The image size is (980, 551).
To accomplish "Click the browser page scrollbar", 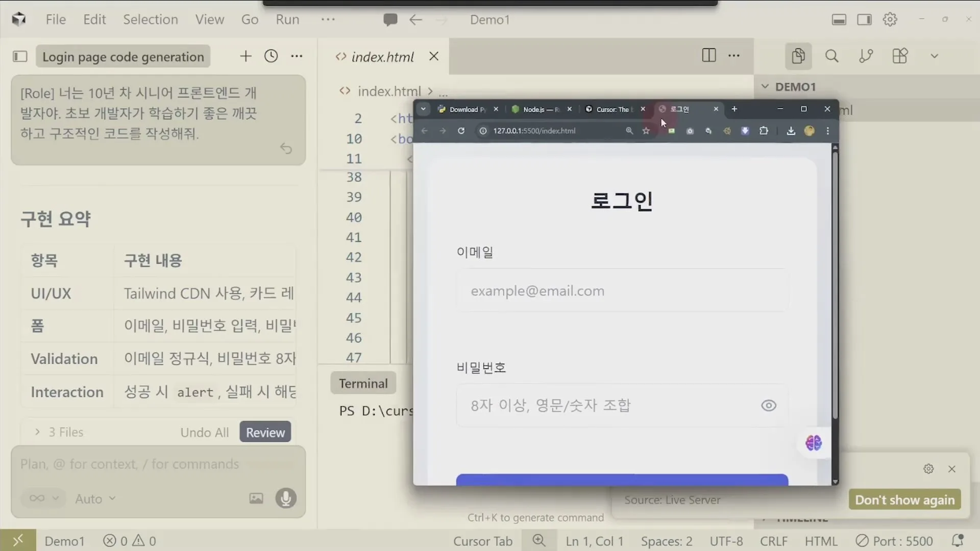I will [835, 286].
